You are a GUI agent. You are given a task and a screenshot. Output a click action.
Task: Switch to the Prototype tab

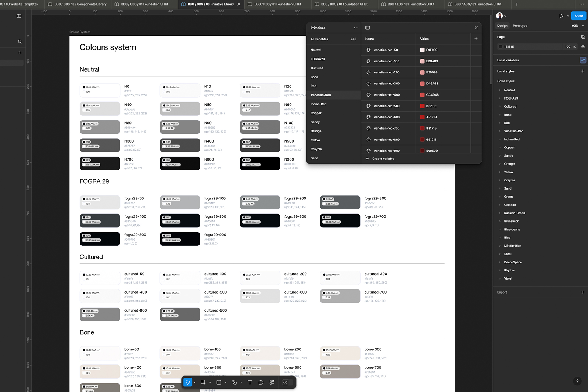520,26
